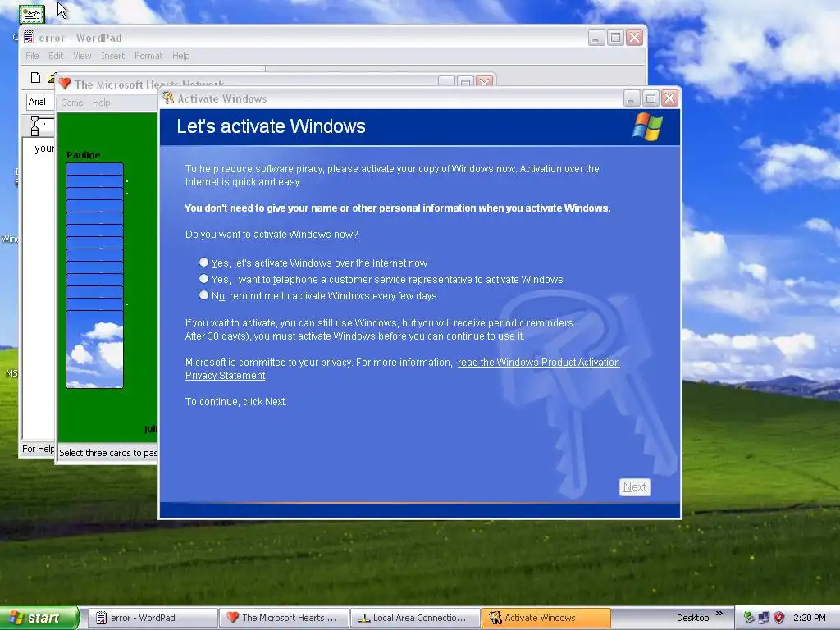Switch to Local Area Connection taskbar button

[x=414, y=618]
